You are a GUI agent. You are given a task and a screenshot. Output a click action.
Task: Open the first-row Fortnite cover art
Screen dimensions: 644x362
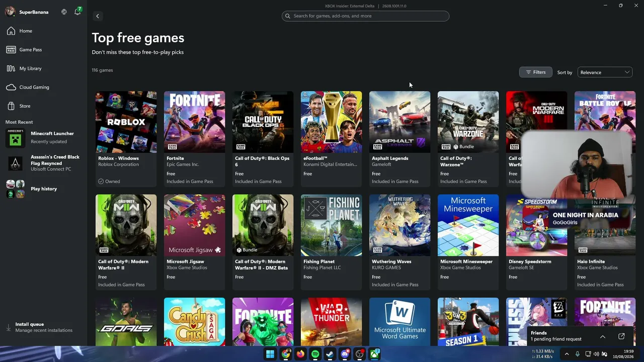click(x=194, y=122)
